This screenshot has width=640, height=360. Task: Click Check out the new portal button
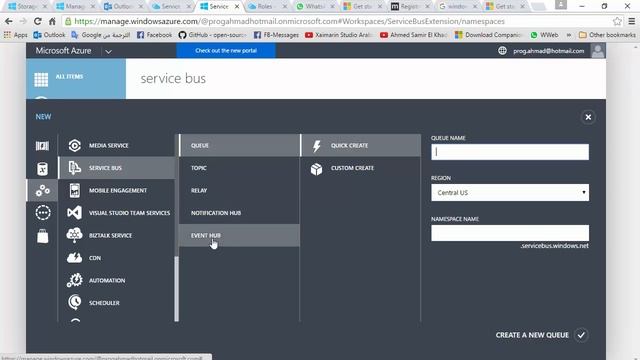226,51
